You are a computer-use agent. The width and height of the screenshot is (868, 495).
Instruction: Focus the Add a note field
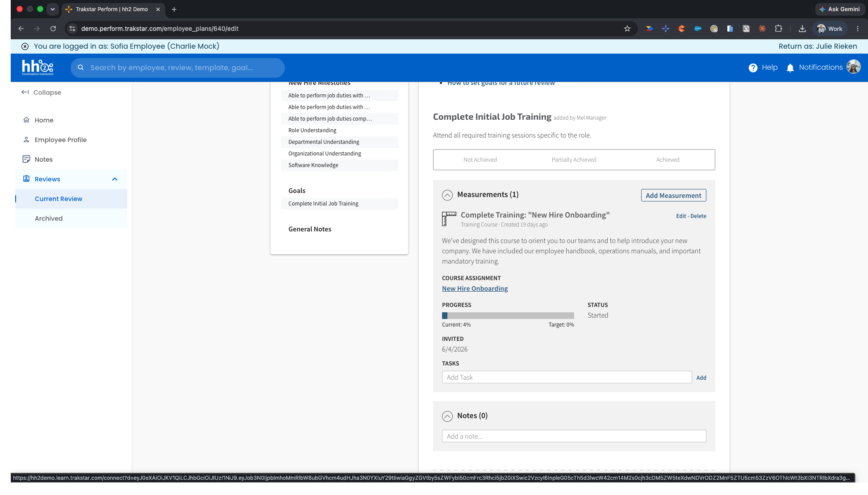[x=574, y=436]
